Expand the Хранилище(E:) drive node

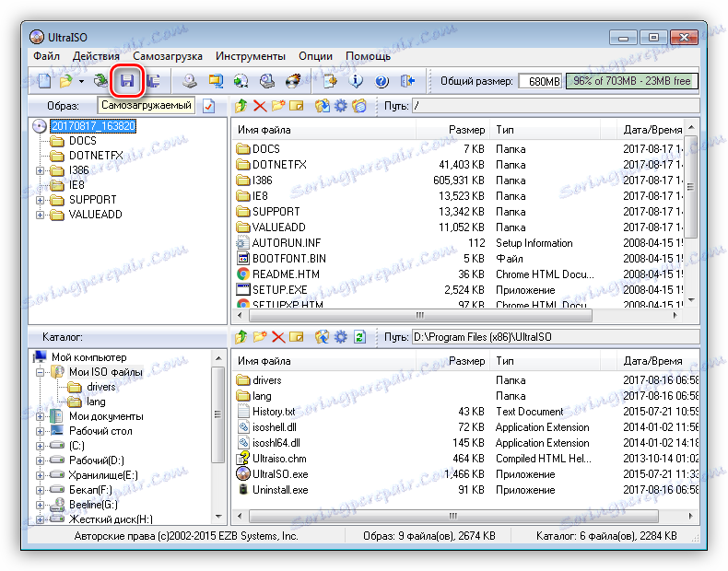[41, 475]
